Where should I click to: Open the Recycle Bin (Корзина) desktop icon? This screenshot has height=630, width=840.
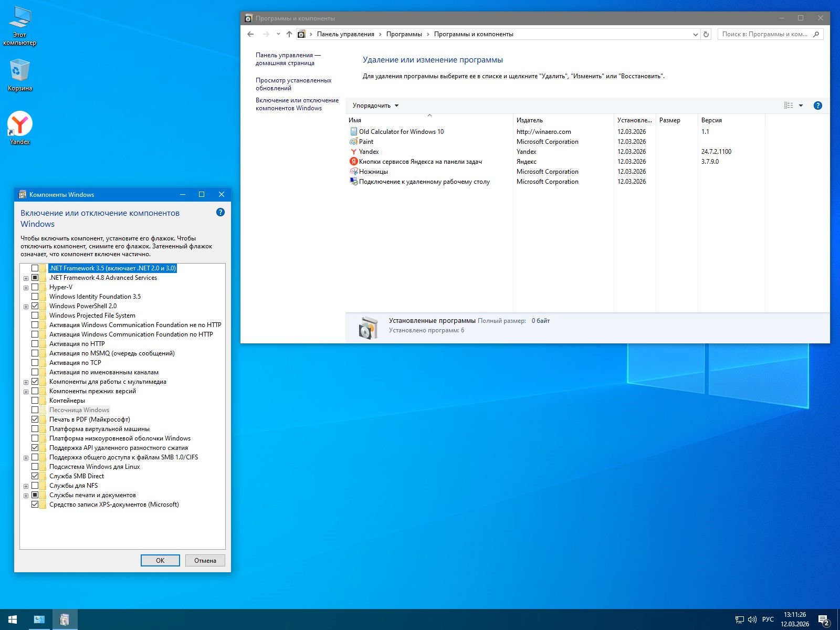click(20, 71)
